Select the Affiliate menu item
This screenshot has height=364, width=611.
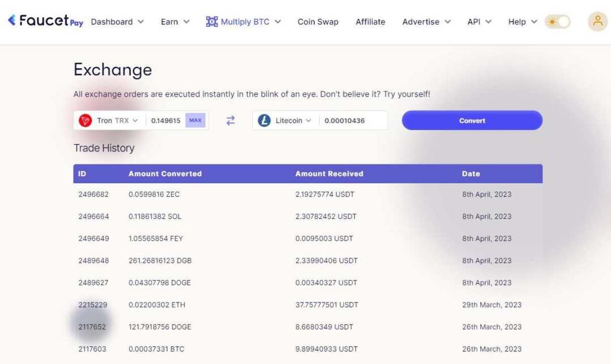point(371,21)
